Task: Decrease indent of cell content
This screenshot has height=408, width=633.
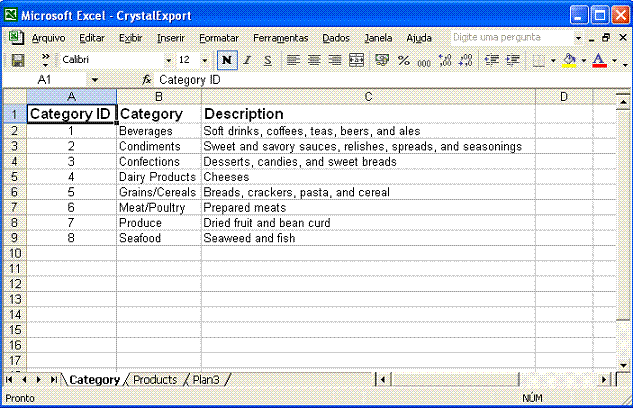Action: (490, 61)
